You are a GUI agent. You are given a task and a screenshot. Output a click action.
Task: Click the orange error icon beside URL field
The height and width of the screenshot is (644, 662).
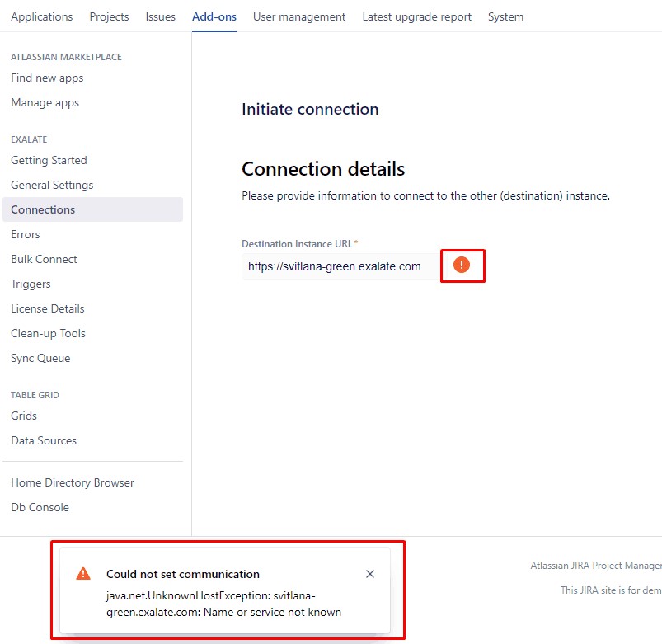point(462,265)
